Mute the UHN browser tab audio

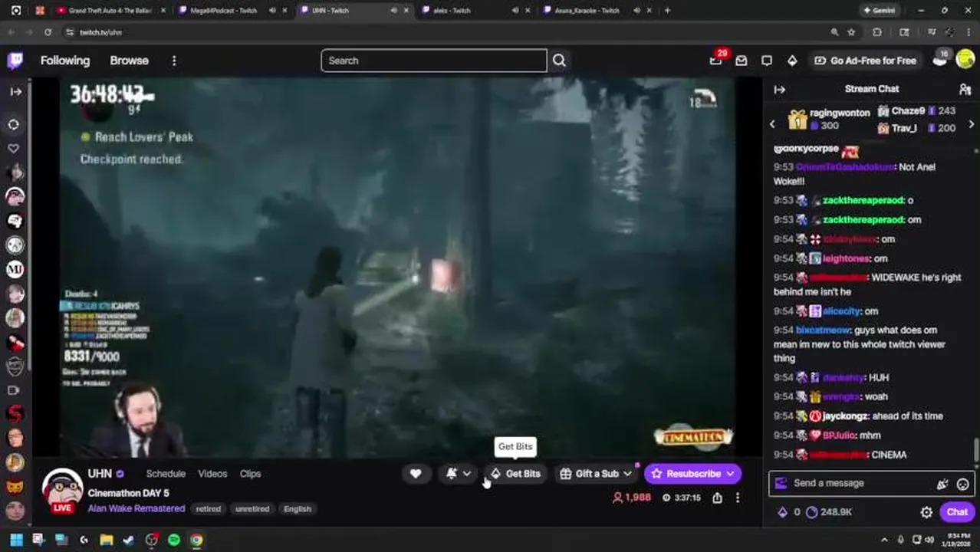[x=393, y=11]
